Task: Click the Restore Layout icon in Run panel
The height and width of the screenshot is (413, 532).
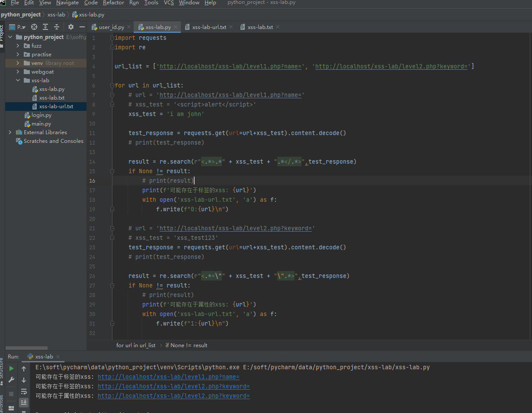Action: [x=12, y=407]
